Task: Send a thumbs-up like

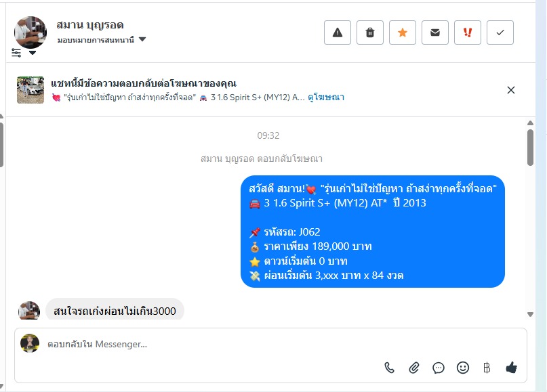Action: point(512,367)
